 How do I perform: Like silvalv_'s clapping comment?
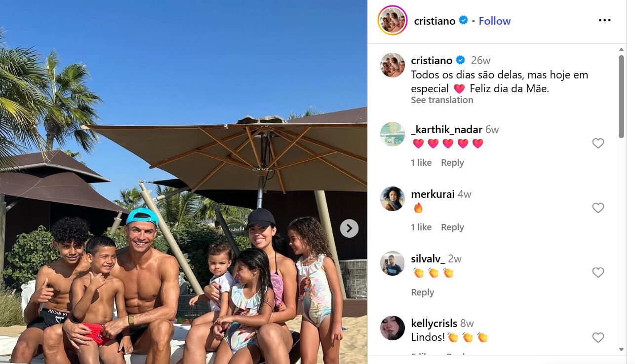point(598,273)
